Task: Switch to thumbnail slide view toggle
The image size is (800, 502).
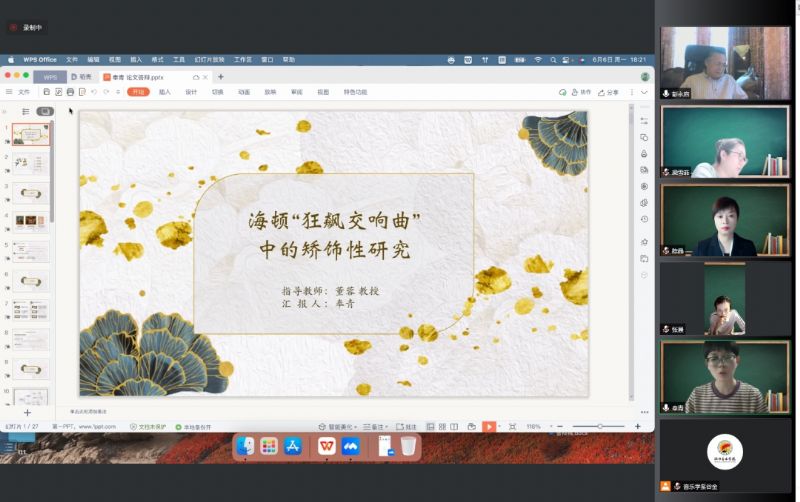Action: click(44, 111)
